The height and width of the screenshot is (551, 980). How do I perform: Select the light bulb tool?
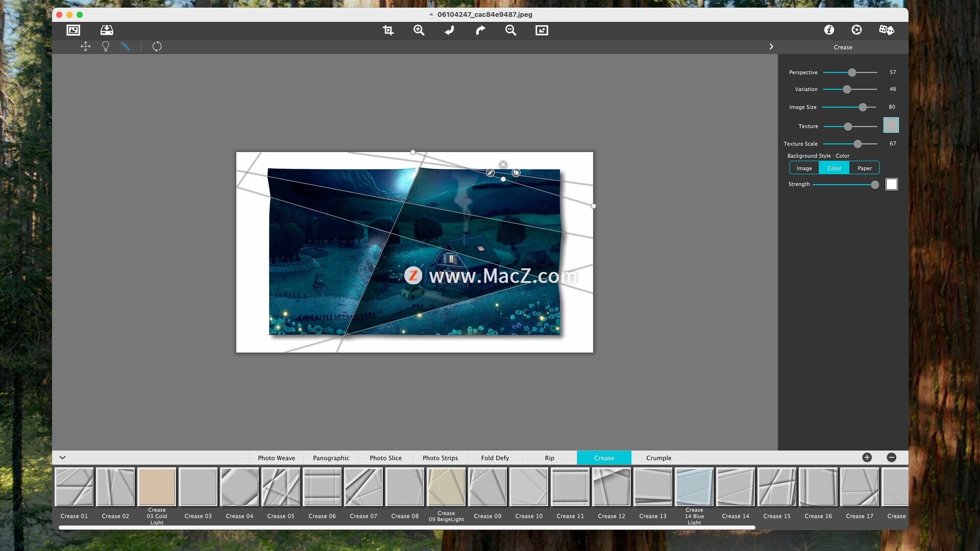pyautogui.click(x=106, y=46)
